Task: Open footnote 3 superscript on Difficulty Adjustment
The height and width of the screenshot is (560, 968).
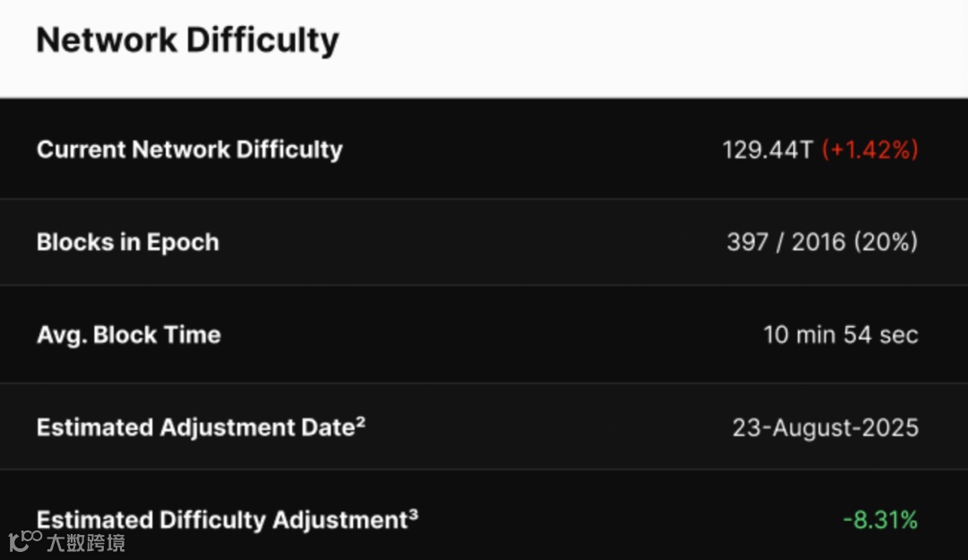Action: click(x=413, y=514)
